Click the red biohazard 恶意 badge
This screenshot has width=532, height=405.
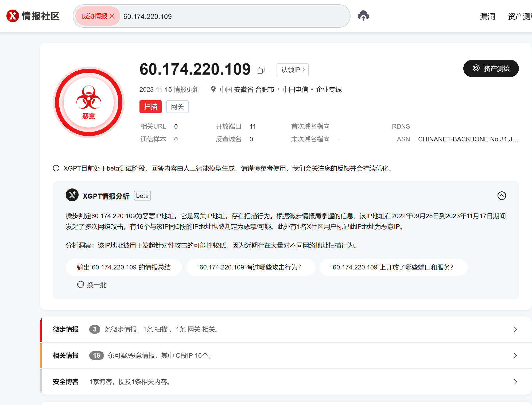89,102
